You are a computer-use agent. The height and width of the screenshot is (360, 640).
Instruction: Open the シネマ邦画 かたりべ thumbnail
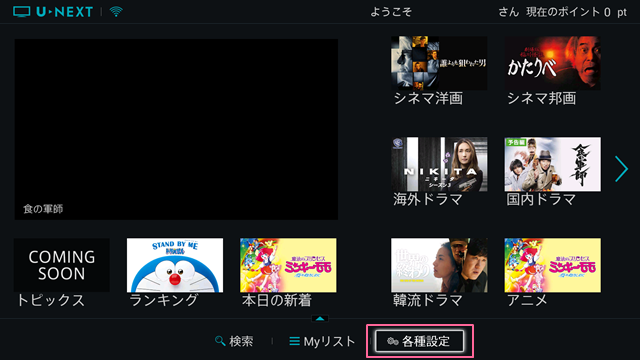click(x=552, y=63)
